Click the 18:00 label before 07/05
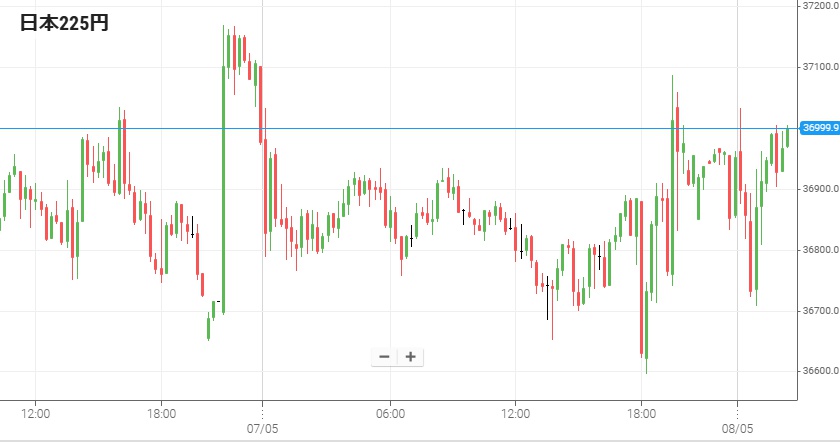 coord(162,412)
